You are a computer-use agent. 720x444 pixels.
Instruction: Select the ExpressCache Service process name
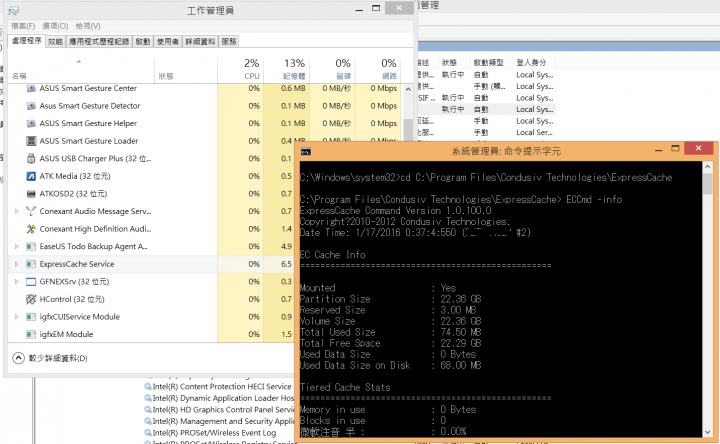click(77, 264)
